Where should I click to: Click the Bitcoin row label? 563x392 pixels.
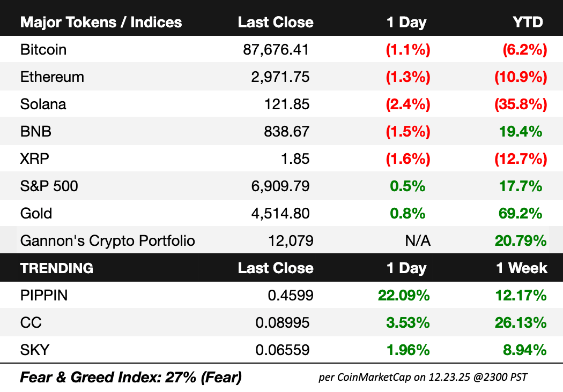pos(43,50)
